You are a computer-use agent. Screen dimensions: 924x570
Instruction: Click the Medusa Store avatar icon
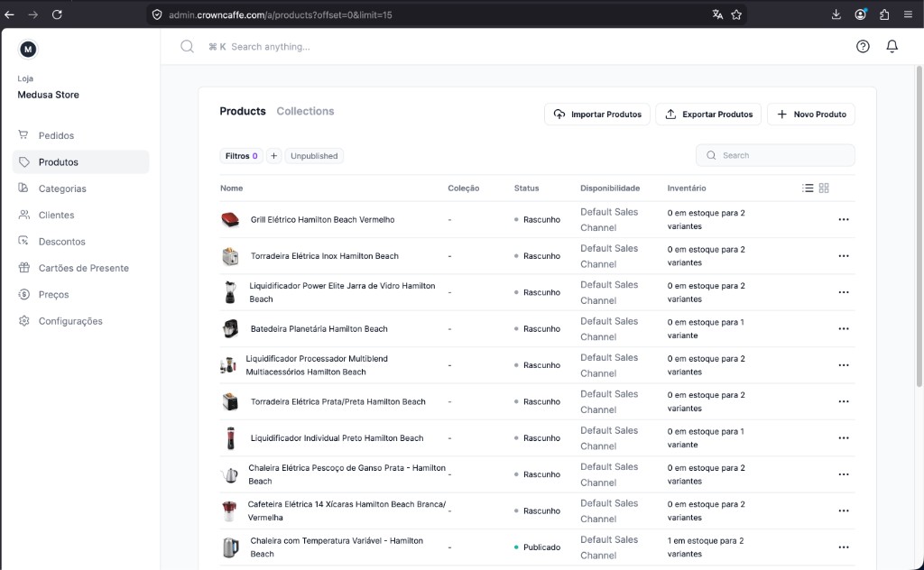(28, 50)
